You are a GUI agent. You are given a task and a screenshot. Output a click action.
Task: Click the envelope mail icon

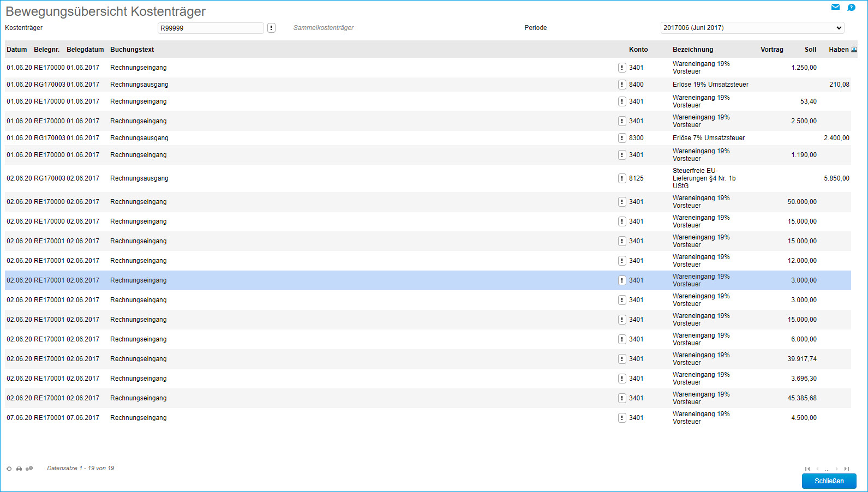[835, 7]
